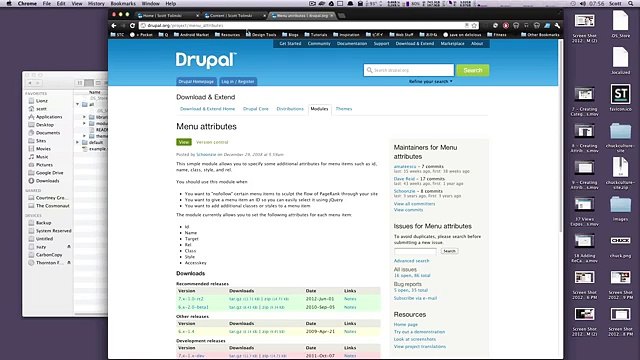Click the 'Log in / Register' button
Viewport: 640px width, 360px height.
tap(238, 82)
